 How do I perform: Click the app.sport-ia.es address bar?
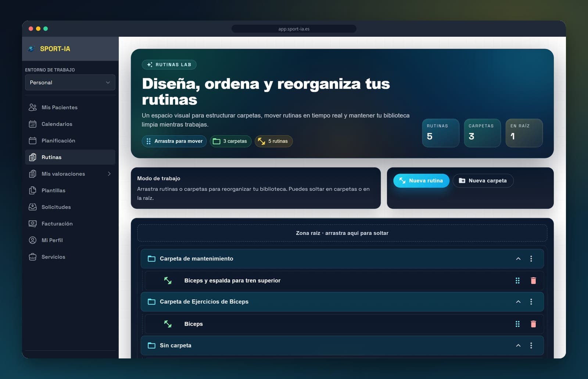tap(294, 29)
